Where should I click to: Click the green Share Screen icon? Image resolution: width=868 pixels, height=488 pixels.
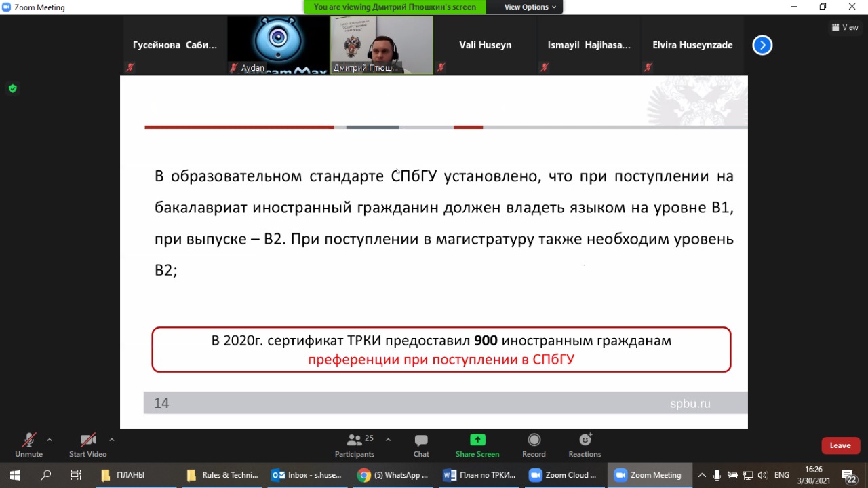[x=477, y=440]
